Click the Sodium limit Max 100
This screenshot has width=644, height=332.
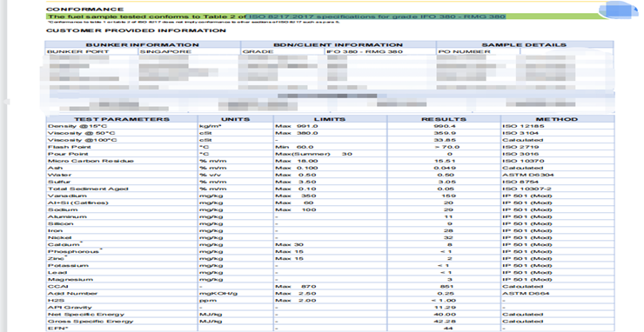click(x=296, y=209)
